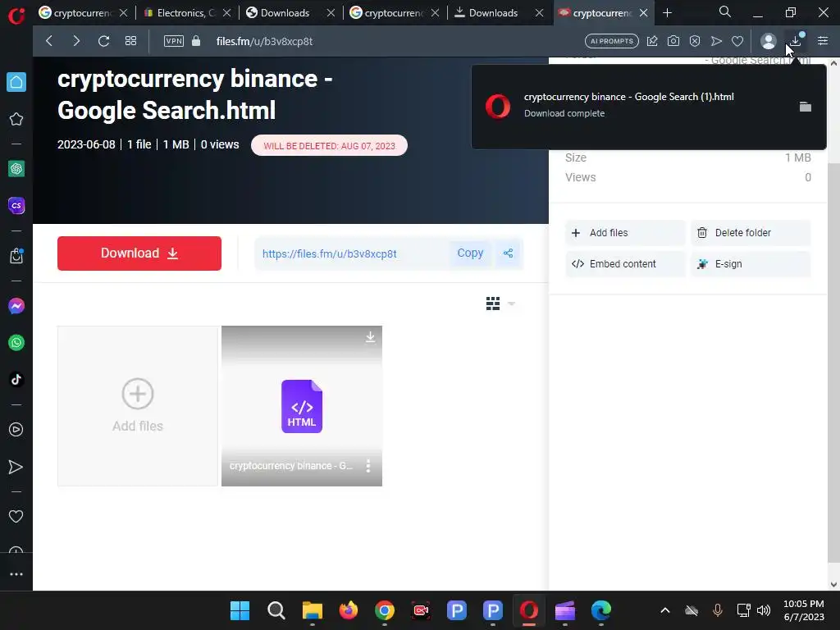Image resolution: width=840 pixels, height=630 pixels.
Task: Add page to bookmarks heart icon
Action: click(x=737, y=41)
